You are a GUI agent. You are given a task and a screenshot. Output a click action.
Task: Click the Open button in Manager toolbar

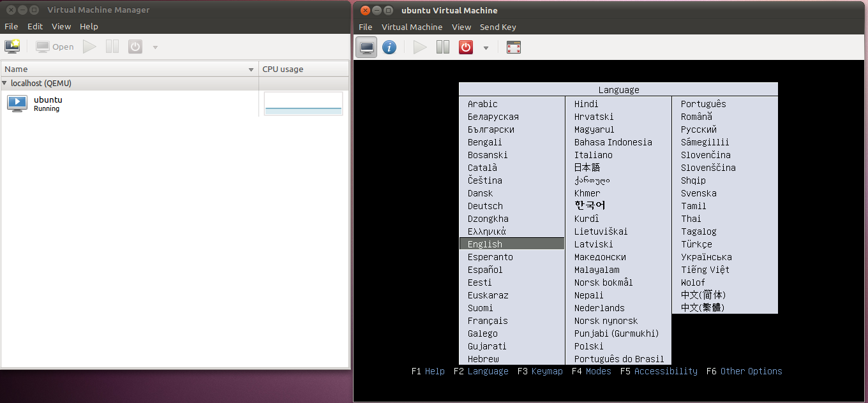pos(55,47)
